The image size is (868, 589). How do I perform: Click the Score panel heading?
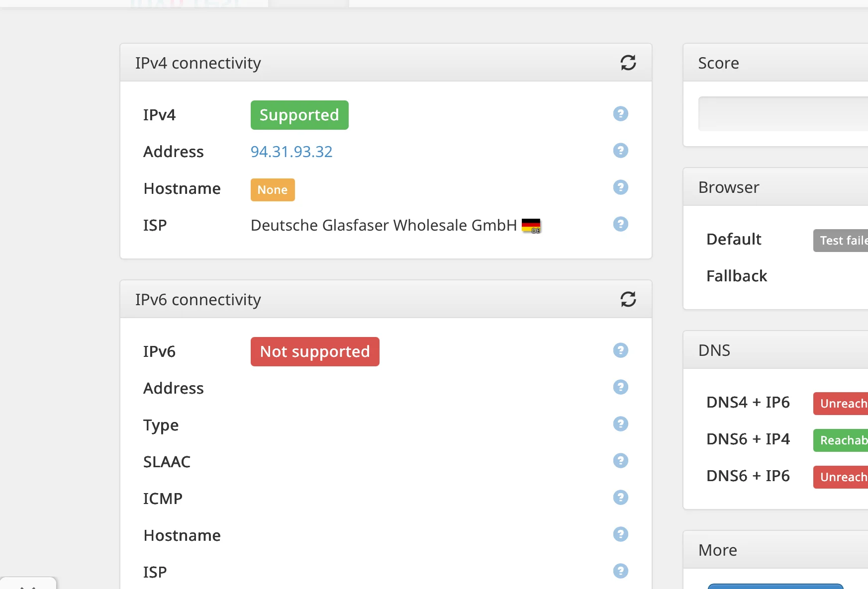click(x=718, y=63)
